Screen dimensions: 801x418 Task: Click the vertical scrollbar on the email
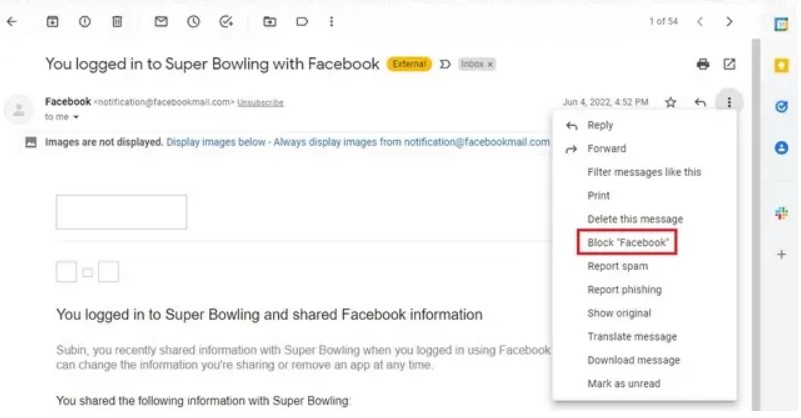[756, 200]
